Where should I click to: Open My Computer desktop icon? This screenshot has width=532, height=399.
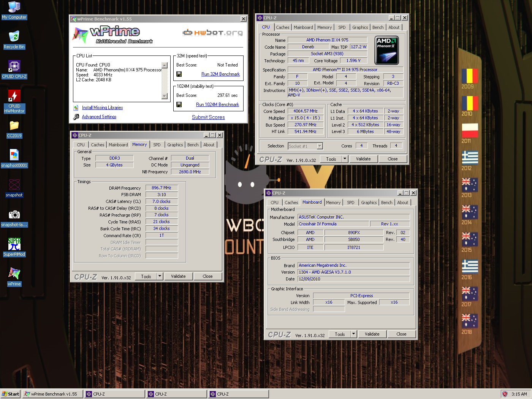pyautogui.click(x=14, y=10)
